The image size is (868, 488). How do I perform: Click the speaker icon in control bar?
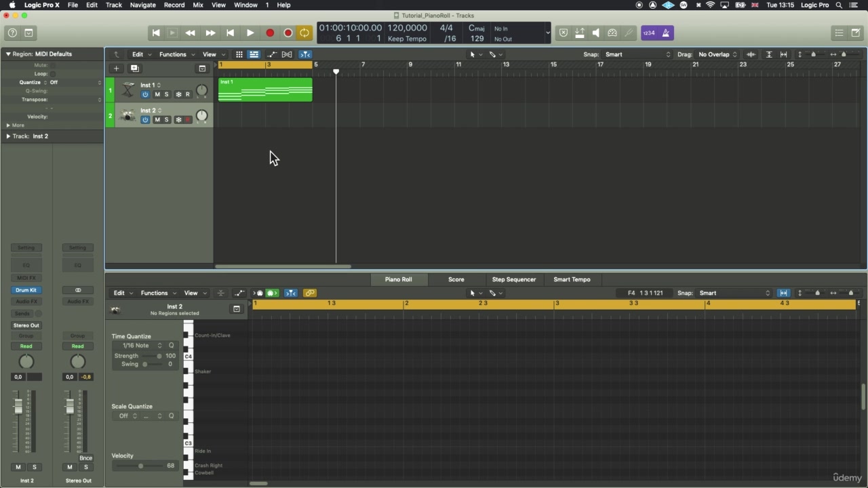[596, 33]
